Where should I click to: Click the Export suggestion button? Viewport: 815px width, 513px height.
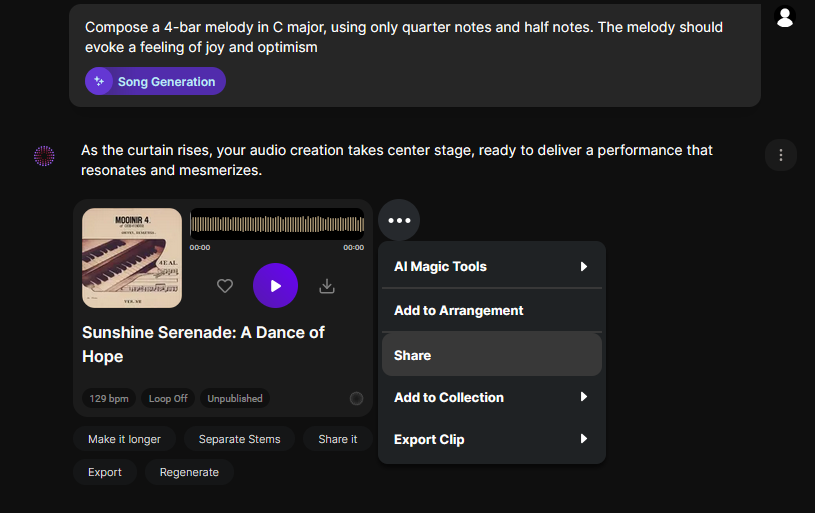(x=104, y=472)
